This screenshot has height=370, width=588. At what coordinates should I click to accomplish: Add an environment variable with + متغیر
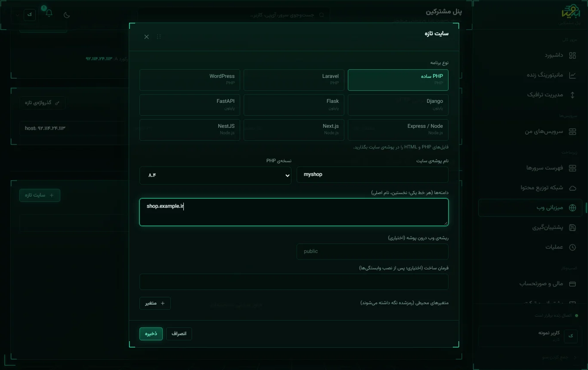(155, 303)
